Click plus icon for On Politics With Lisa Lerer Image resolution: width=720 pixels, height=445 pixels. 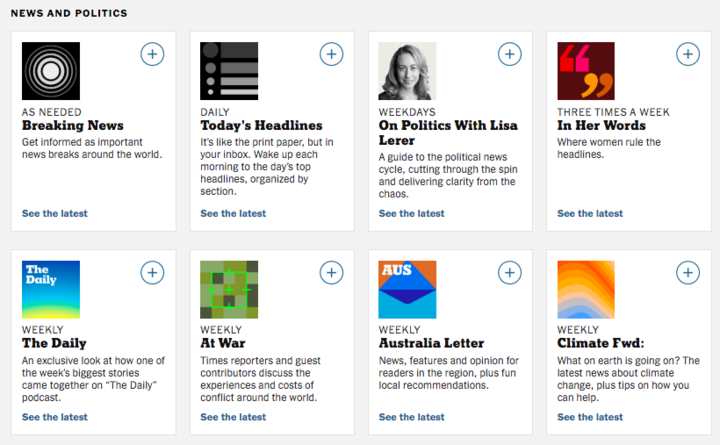pos(510,54)
